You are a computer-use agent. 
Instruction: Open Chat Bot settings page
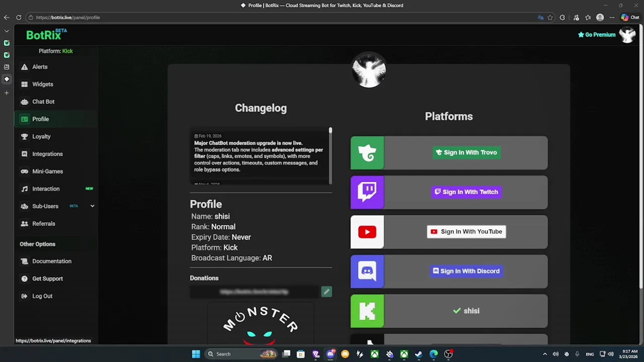point(43,102)
